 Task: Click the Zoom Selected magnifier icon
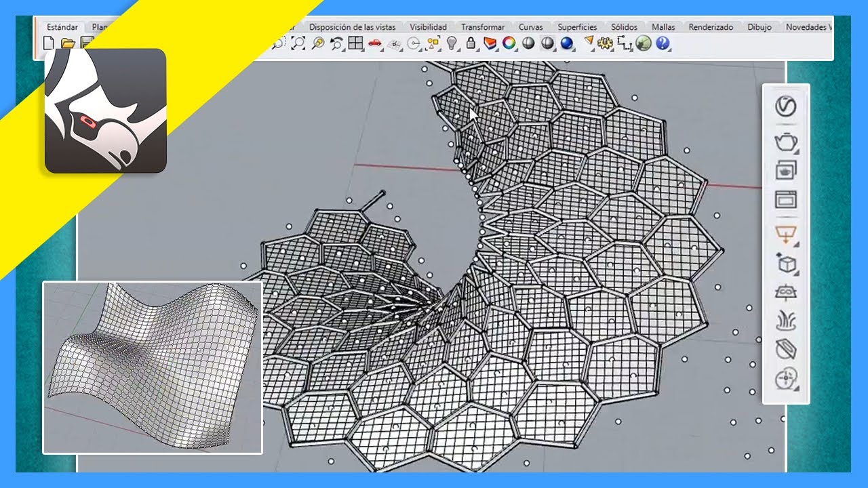[318, 43]
